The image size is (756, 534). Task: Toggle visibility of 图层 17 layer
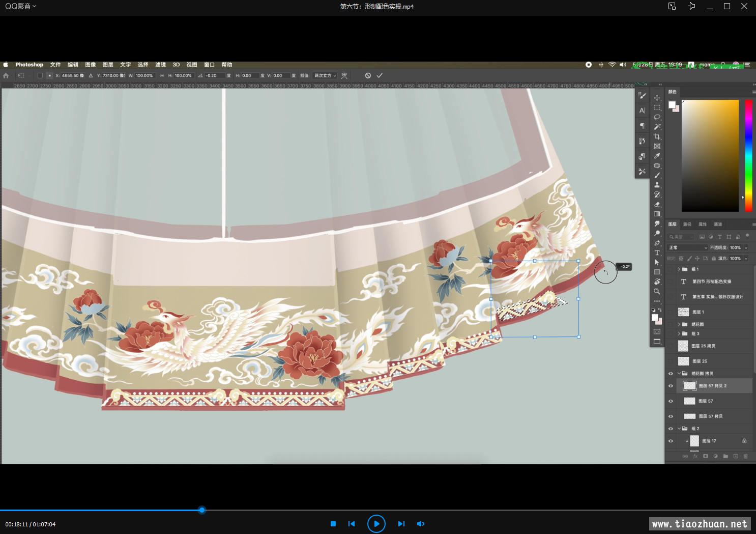(x=671, y=441)
